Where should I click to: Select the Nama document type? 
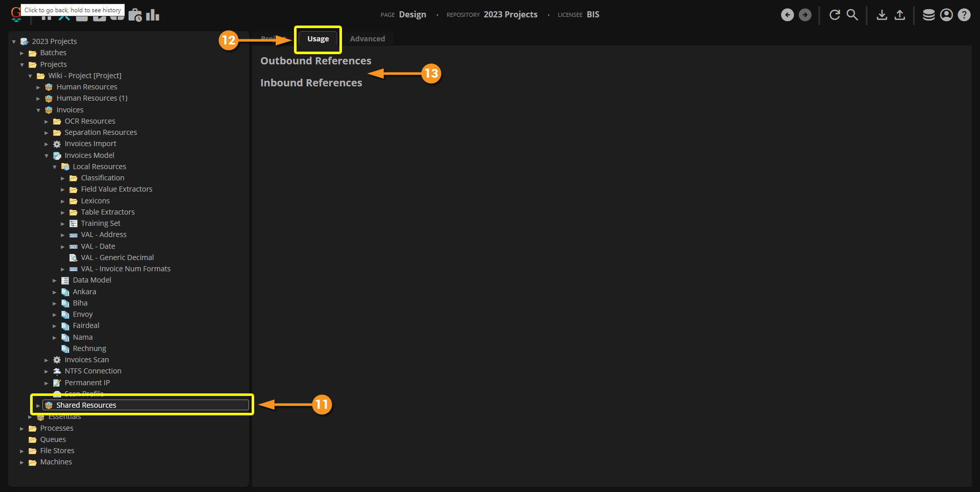tap(83, 337)
